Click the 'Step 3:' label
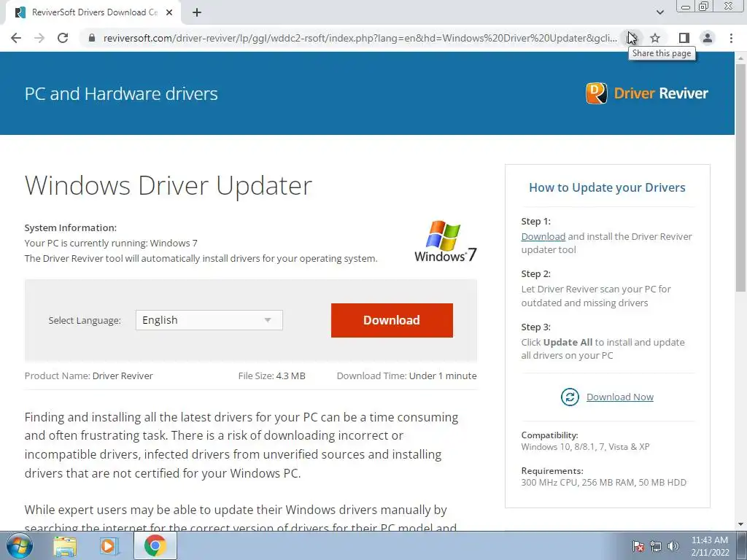747x560 pixels. 536,327
